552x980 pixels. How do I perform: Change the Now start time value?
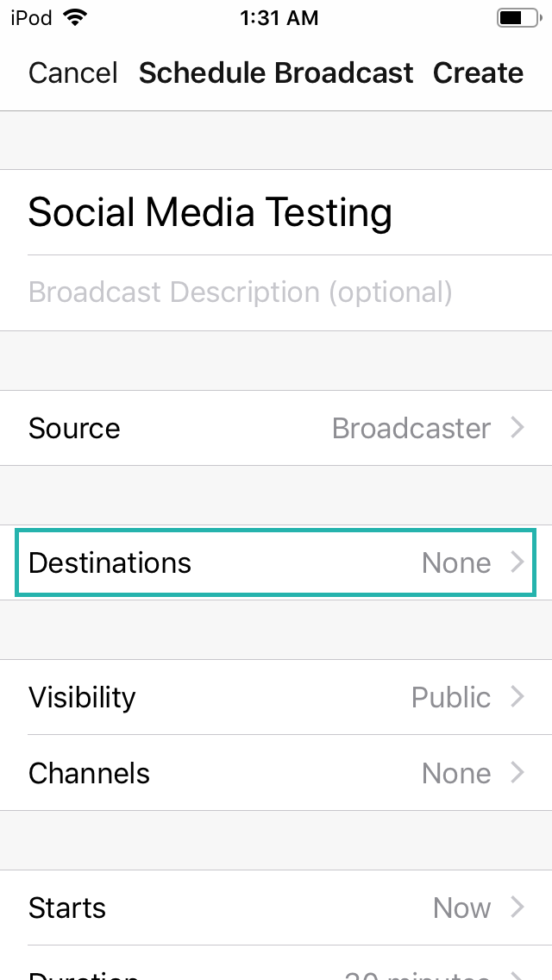point(462,908)
